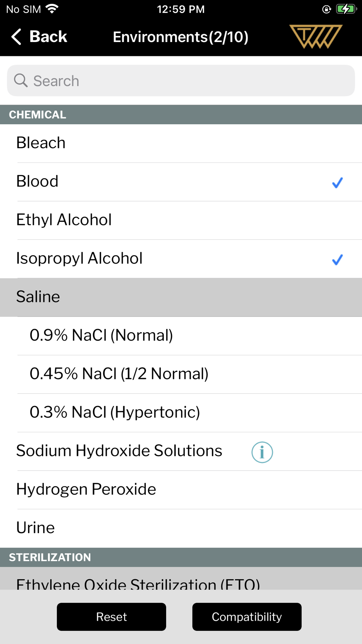
Task: Uncheck the Blood checkmark
Action: 337,183
